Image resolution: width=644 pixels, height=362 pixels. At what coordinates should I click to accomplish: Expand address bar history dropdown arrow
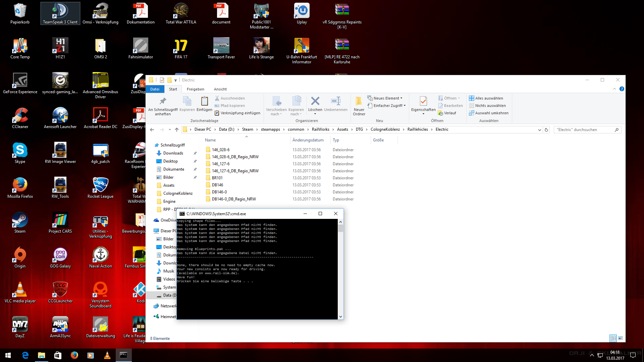coord(539,130)
